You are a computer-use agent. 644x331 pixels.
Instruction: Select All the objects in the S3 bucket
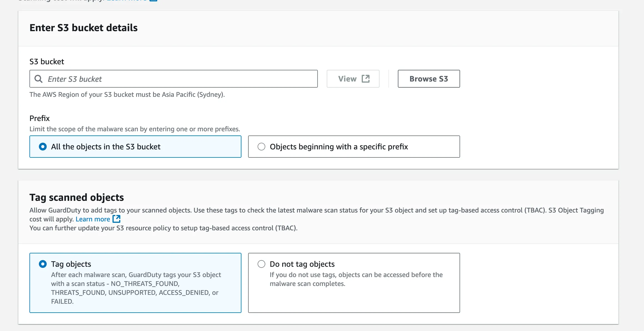pyautogui.click(x=43, y=147)
